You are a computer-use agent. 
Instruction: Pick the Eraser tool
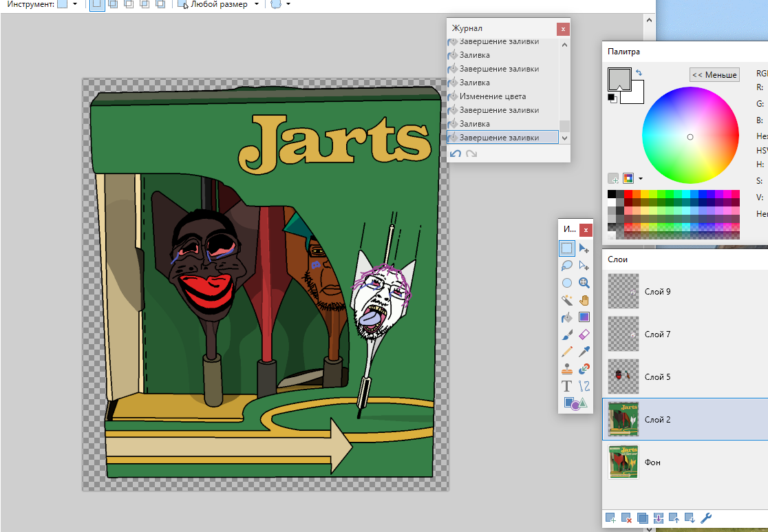(x=584, y=334)
